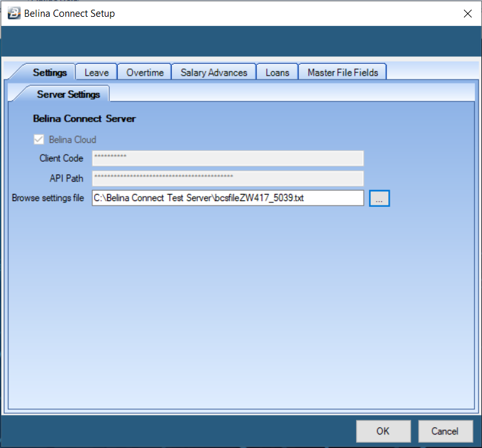Click the Belina Connect Server heading
The width and height of the screenshot is (482, 448).
[84, 119]
